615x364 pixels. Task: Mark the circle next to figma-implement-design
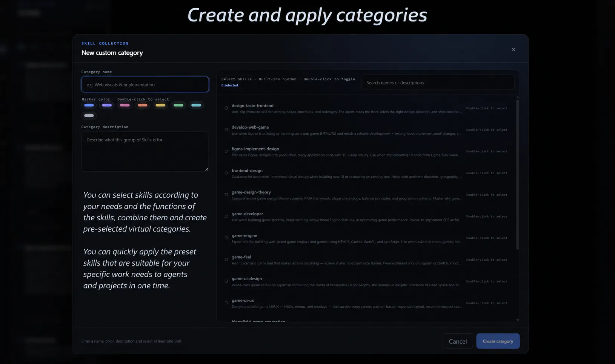click(x=226, y=151)
